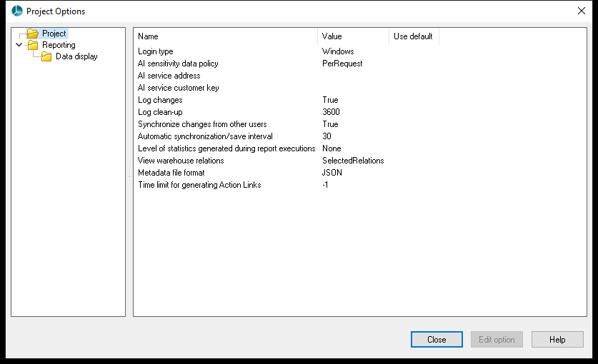
Task: Collapse the Reporting tree node
Action: coord(19,45)
